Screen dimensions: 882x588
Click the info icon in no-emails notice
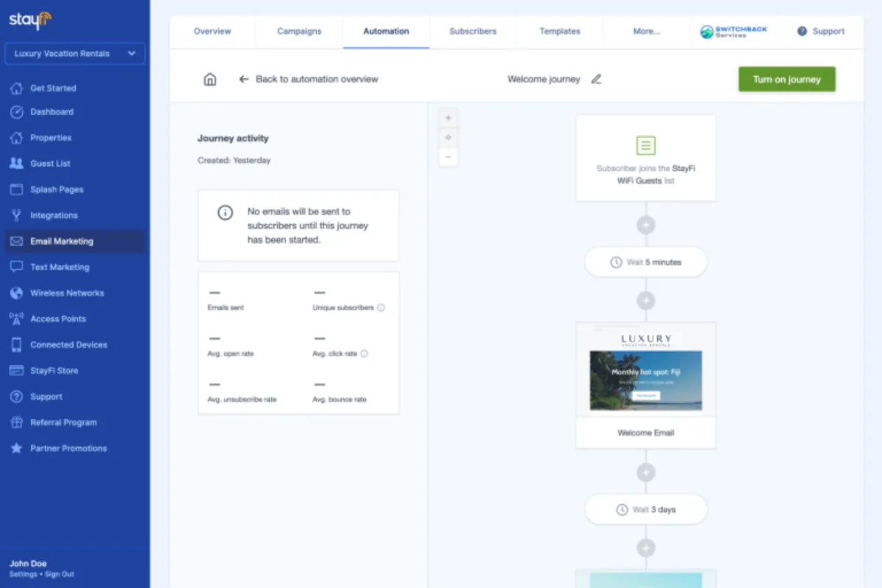tap(225, 212)
